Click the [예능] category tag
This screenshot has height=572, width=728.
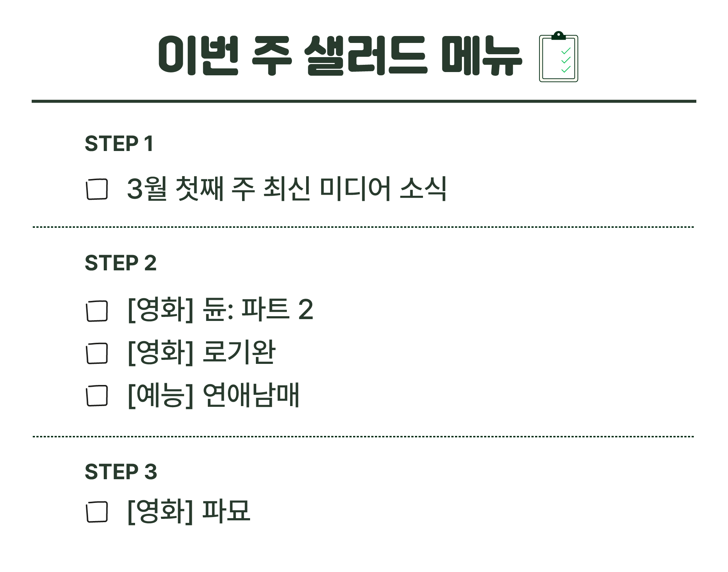click(160, 395)
